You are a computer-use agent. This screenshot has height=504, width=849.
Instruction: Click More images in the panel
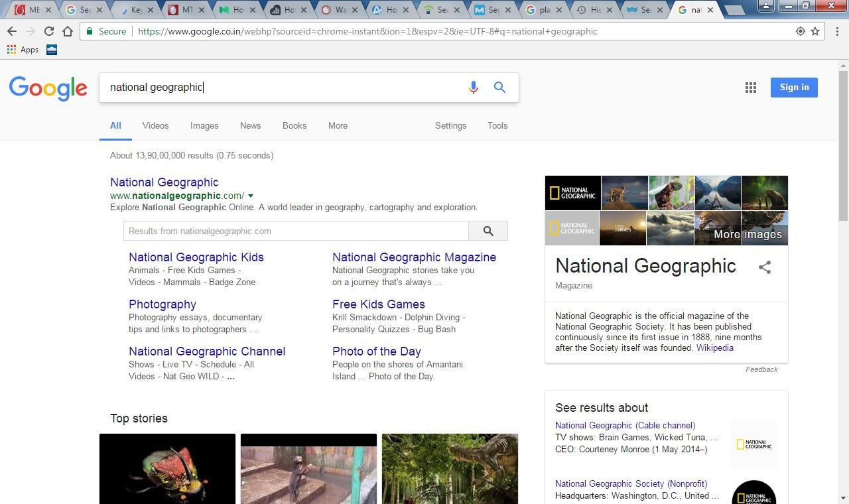(x=748, y=234)
